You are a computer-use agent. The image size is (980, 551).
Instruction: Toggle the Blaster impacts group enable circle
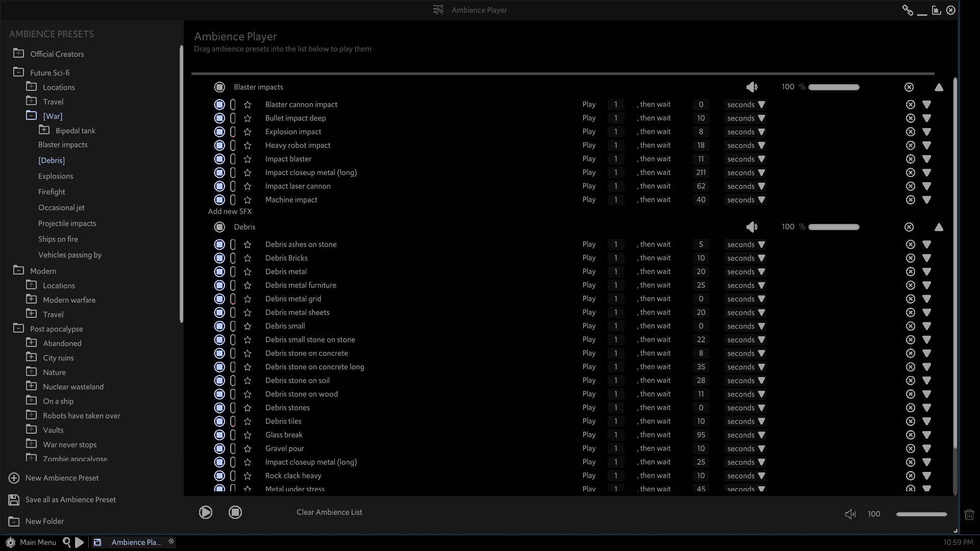click(x=219, y=87)
